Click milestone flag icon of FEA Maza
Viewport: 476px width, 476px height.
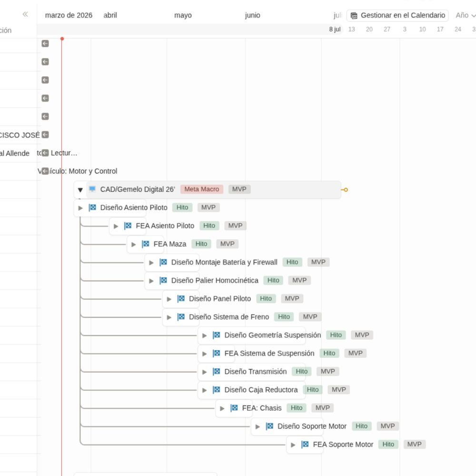pos(146,244)
